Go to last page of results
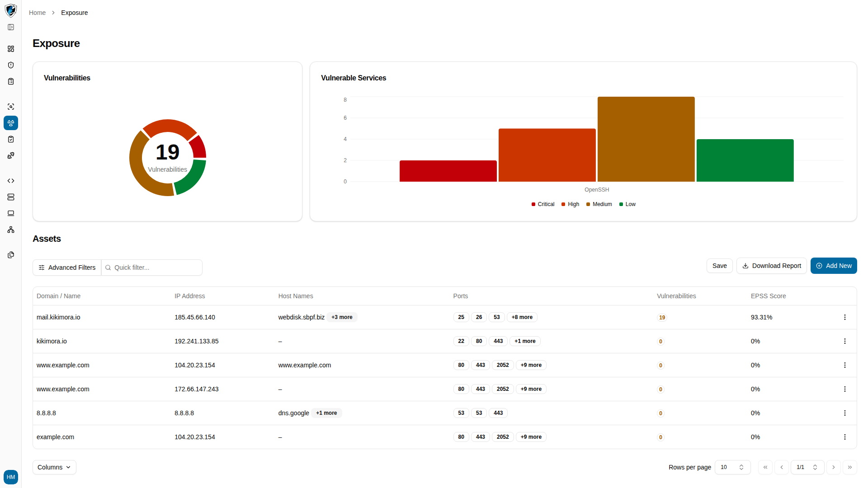This screenshot has width=868, height=488. point(850,467)
